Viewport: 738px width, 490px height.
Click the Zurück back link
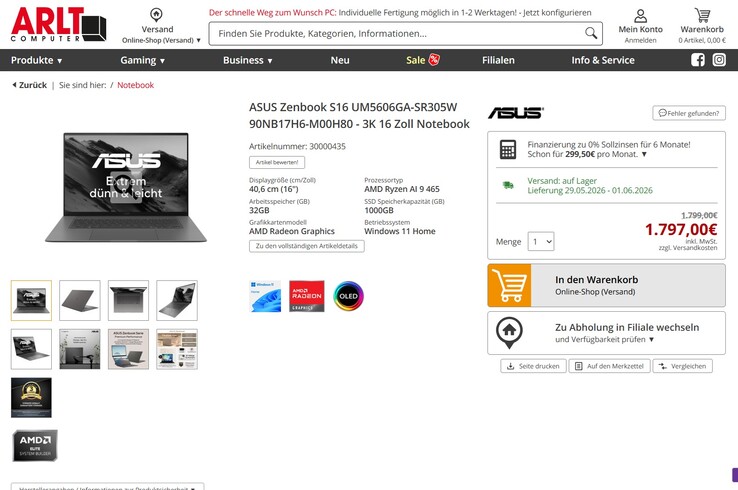(30, 85)
